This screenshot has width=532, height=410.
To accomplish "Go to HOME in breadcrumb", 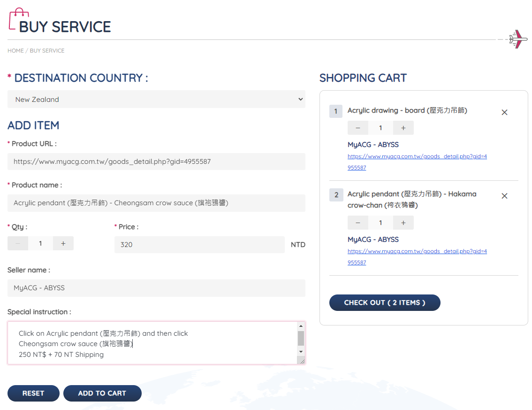I will (x=15, y=51).
